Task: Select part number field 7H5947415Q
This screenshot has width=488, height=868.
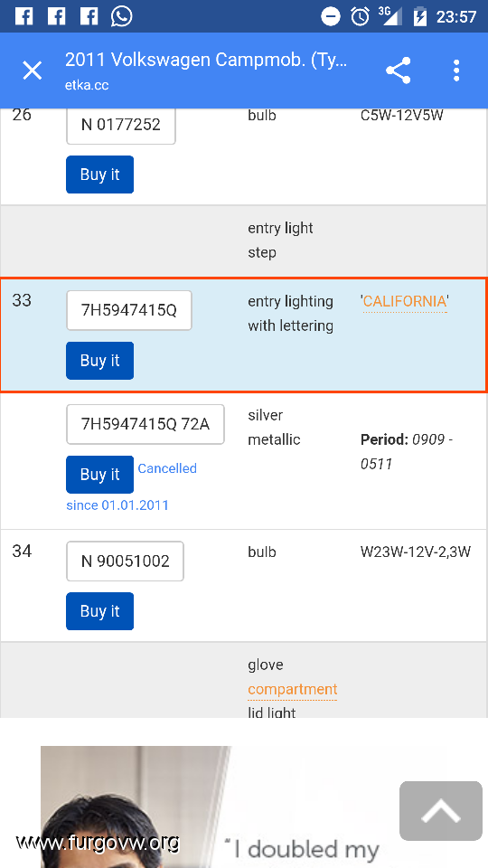Action: [x=129, y=310]
